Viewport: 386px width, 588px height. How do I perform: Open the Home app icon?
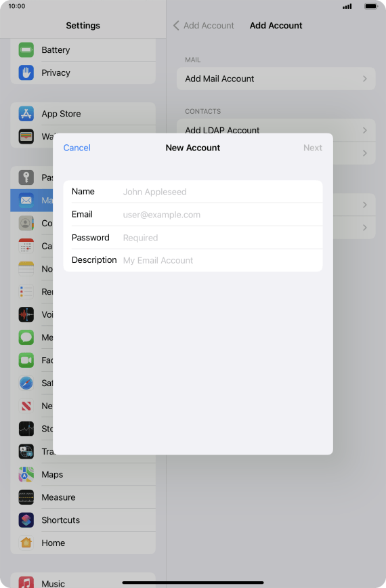(26, 543)
